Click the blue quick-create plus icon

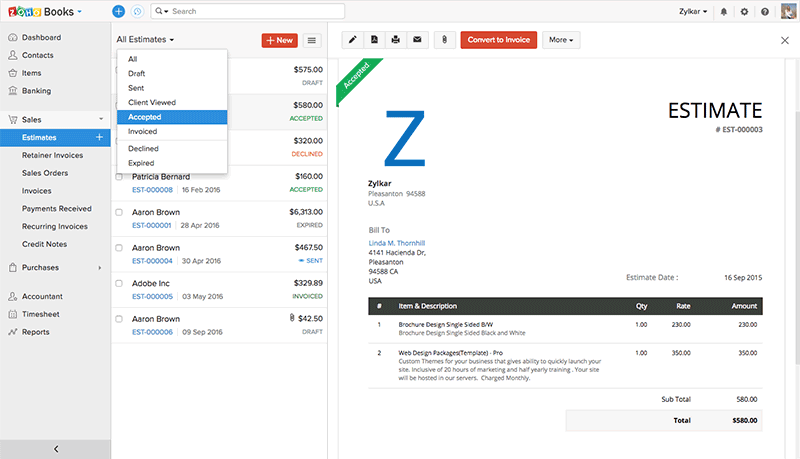(x=118, y=11)
